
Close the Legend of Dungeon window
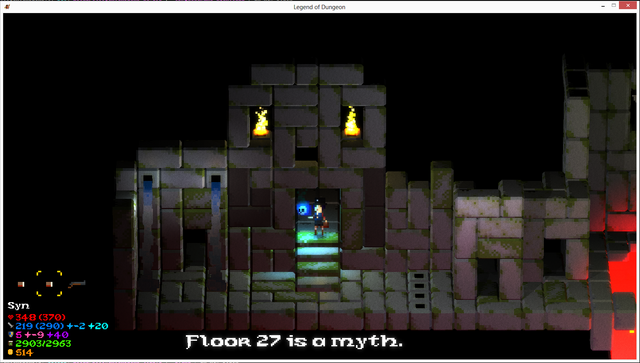628,5
